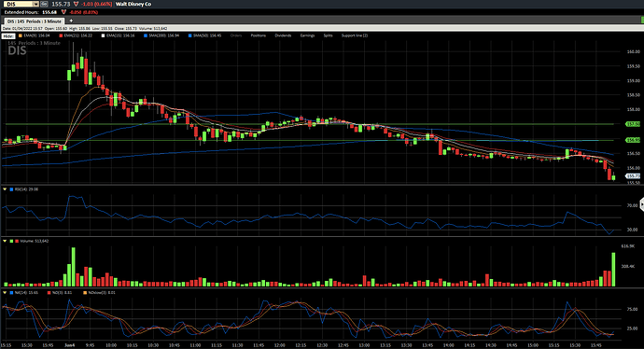Collapse the RSI(14) panel triangle
The height and width of the screenshot is (349, 644).
(x=5, y=189)
